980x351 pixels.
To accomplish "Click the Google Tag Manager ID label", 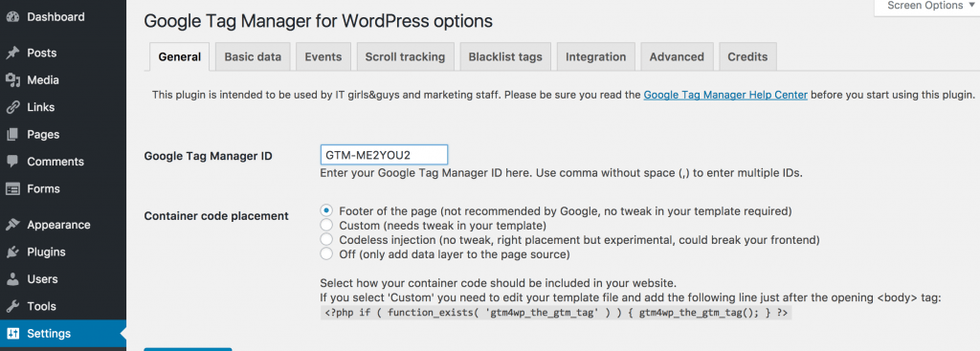I will (x=208, y=156).
